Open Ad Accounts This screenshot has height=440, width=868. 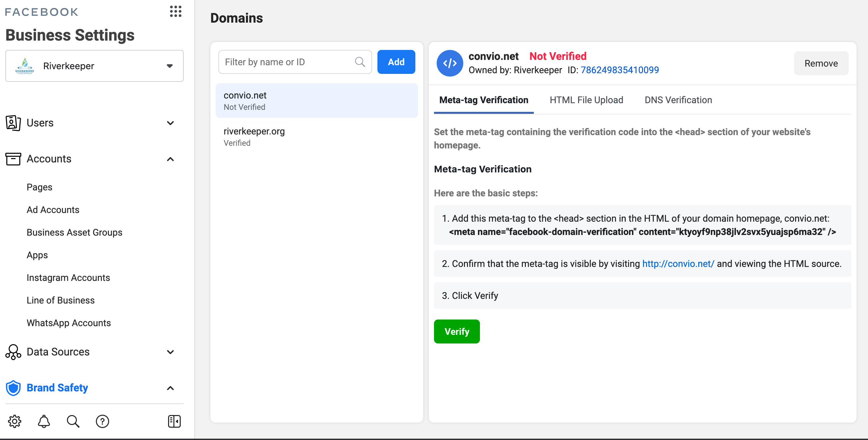[x=53, y=210]
